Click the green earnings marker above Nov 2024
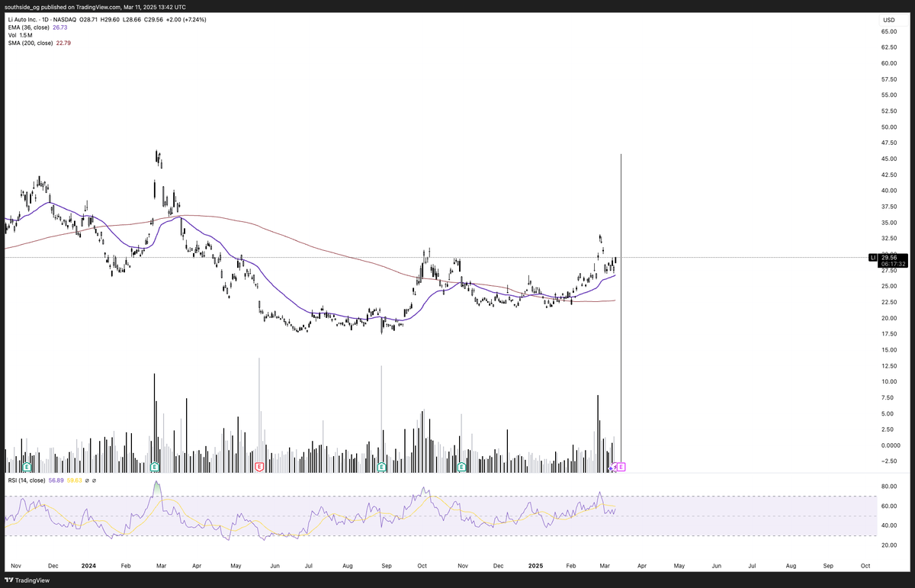This screenshot has height=588, width=915. click(461, 466)
